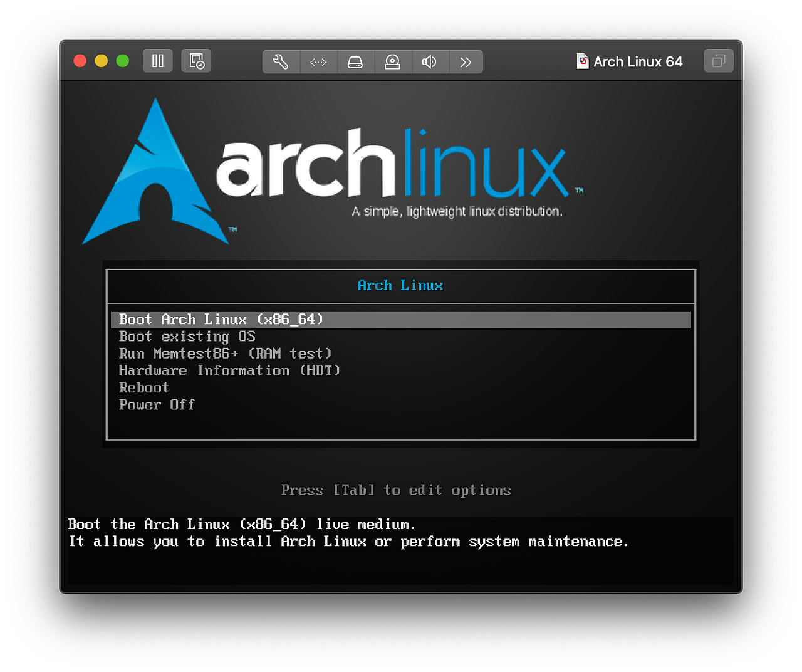Open the hard disk device icon
Viewport: 802px width, 672px height.
tap(355, 61)
